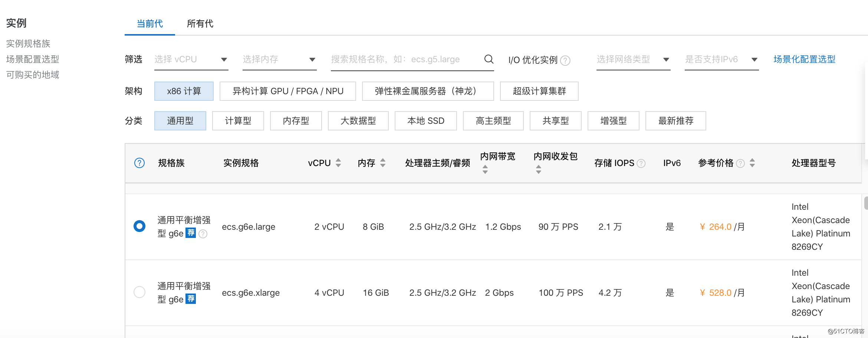Click 荐 badge on ecs.g6e.large row
The height and width of the screenshot is (338, 868).
tap(191, 233)
